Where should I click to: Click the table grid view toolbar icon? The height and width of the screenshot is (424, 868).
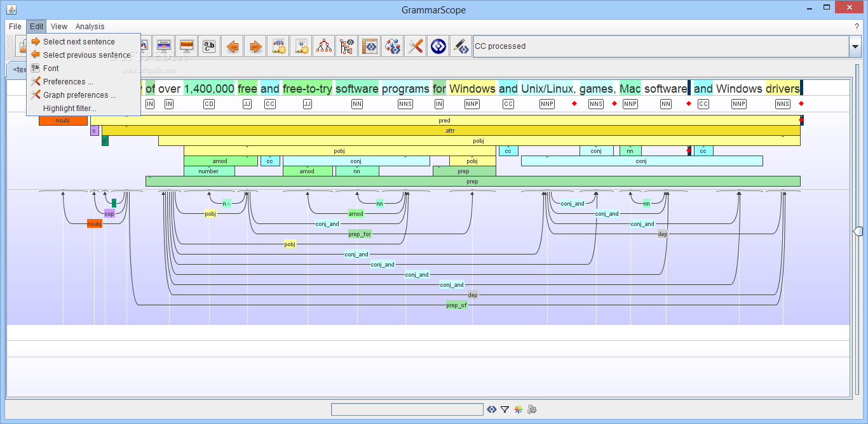click(x=370, y=46)
